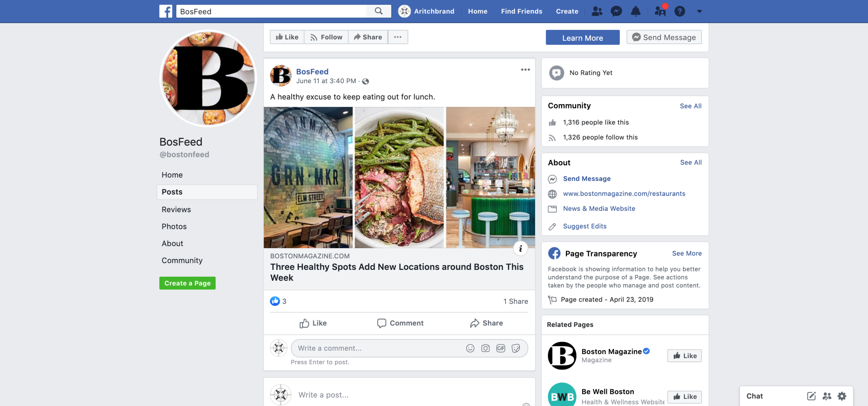Follow the BosFeed page
Image resolution: width=868 pixels, height=406 pixels.
[326, 37]
